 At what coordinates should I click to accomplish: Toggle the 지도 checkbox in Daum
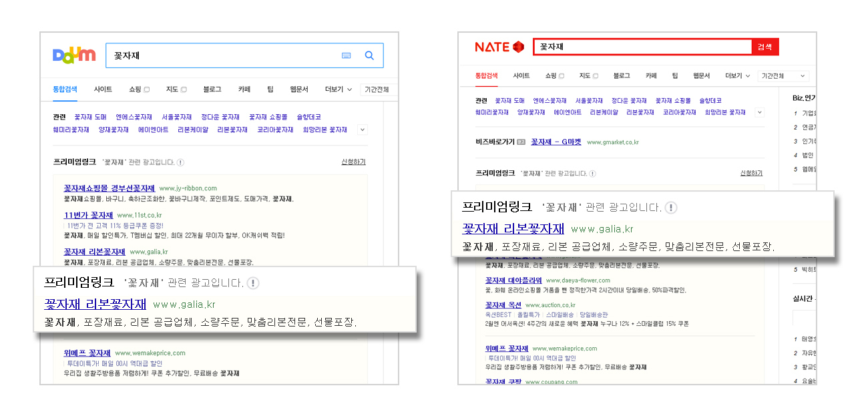pos(184,89)
